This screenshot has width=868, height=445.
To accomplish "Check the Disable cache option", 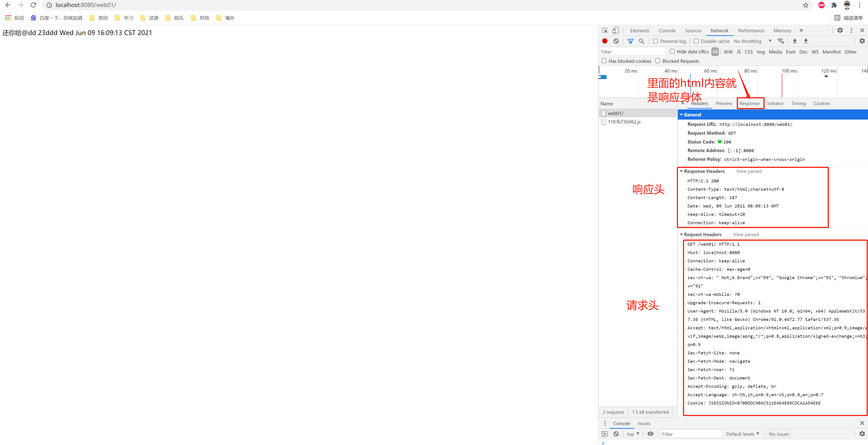I will [696, 41].
